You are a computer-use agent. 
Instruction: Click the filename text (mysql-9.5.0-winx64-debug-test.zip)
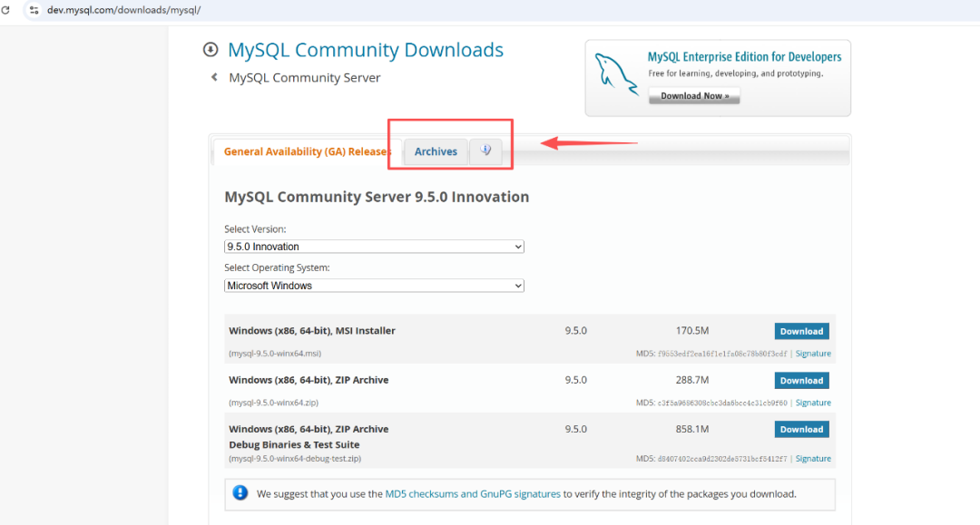(x=295, y=458)
